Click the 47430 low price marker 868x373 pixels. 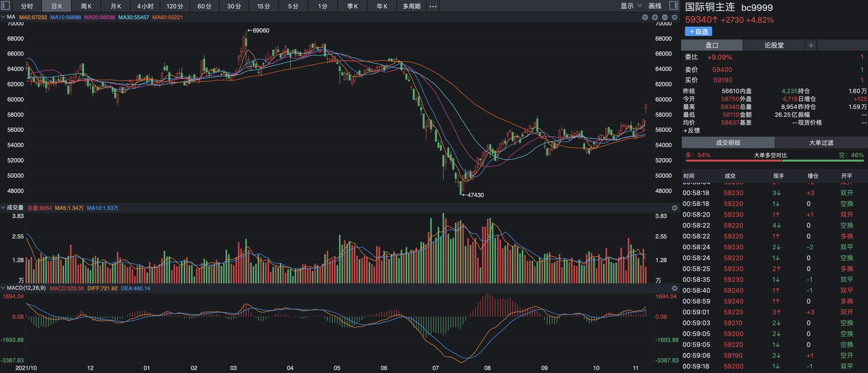[473, 195]
